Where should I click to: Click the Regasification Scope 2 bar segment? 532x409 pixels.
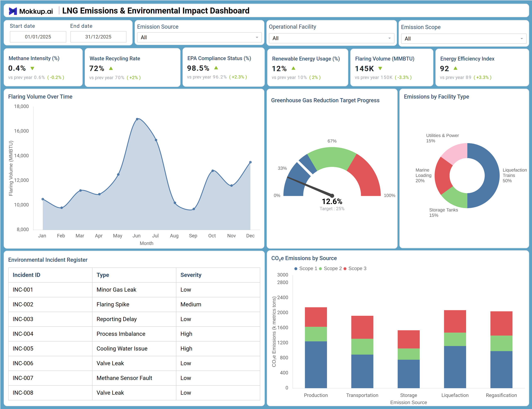(501, 343)
